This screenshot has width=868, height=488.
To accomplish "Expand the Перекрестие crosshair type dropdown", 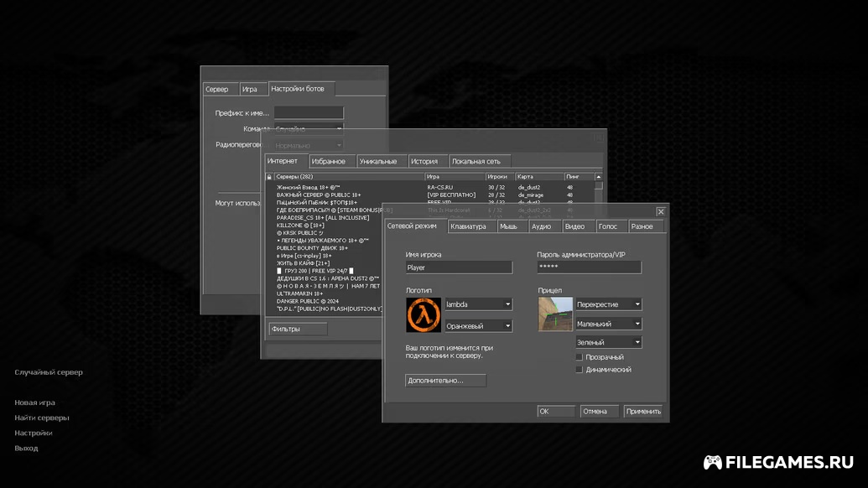I will pos(608,304).
